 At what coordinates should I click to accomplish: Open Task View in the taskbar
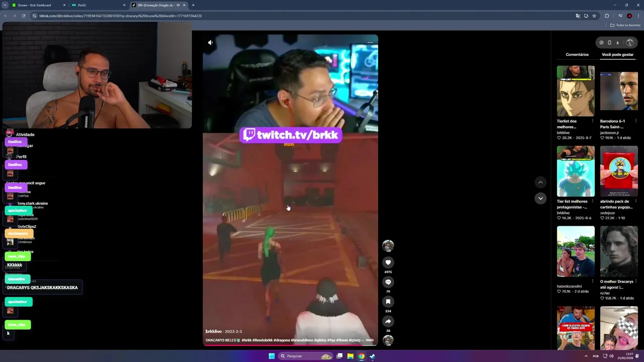[340, 356]
